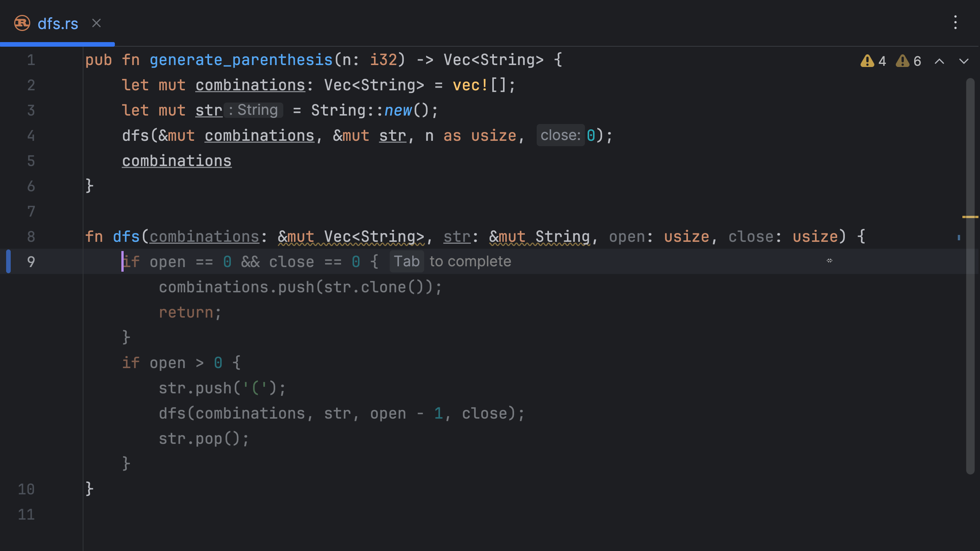Click the 'close:' parameter inlay hint

[560, 135]
